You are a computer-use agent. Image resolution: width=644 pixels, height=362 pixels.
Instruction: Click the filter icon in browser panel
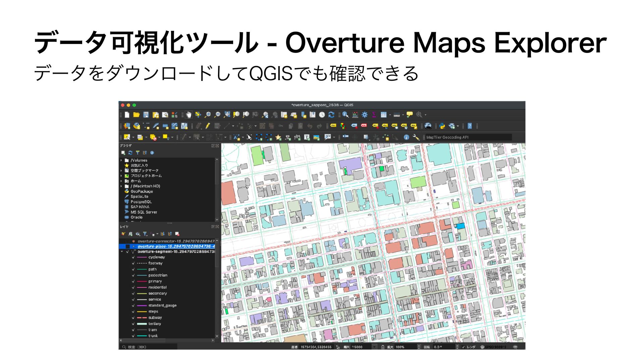click(138, 153)
